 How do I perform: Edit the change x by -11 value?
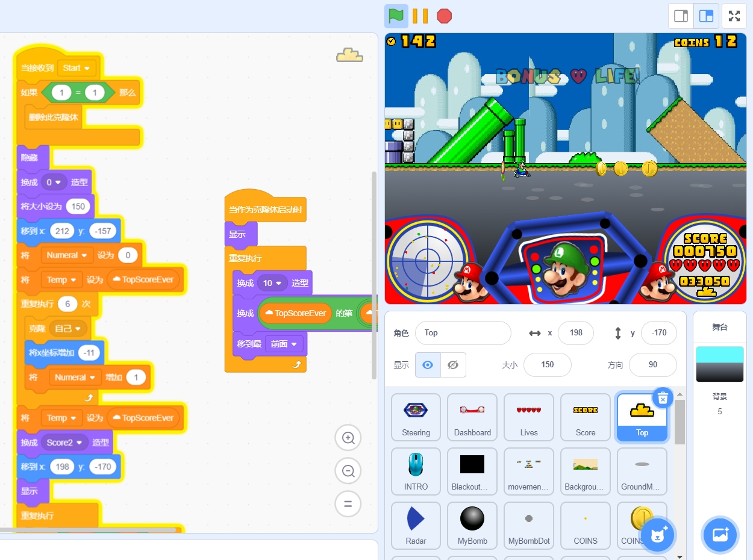click(x=89, y=353)
